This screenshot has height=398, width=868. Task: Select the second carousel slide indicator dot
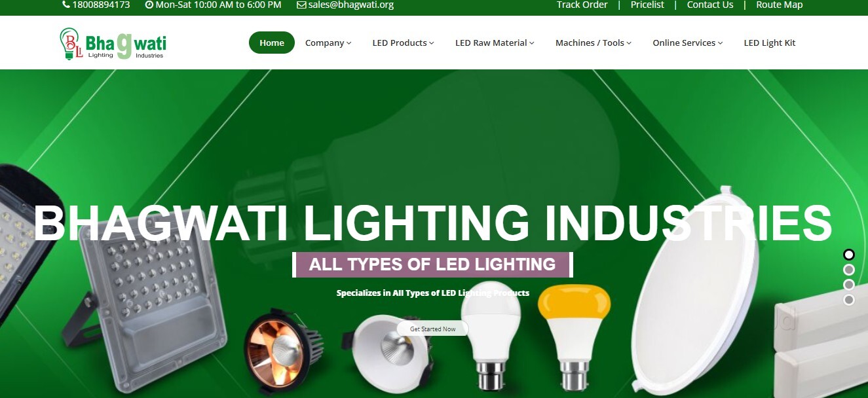point(849,270)
